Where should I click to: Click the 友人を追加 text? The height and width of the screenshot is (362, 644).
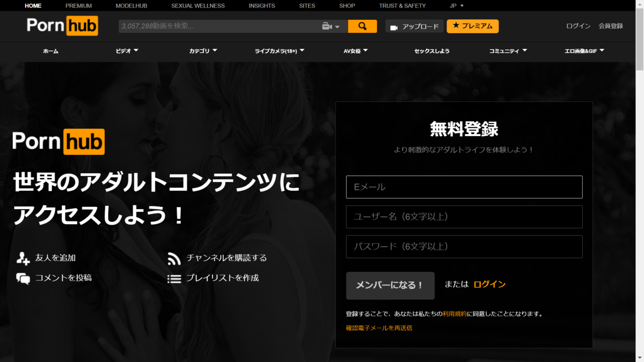point(55,258)
